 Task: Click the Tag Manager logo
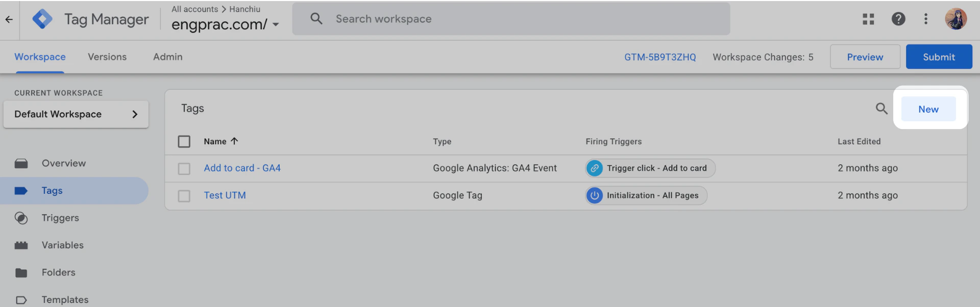point(42,19)
